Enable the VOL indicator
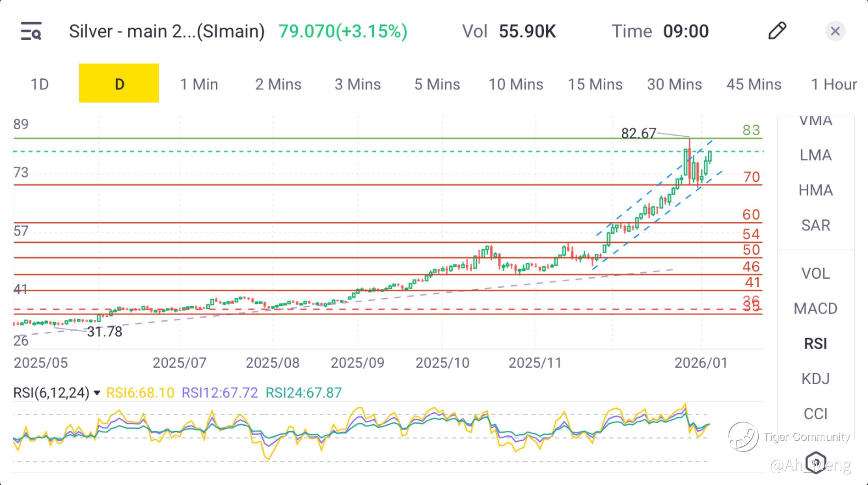Viewport: 868px width, 485px height. [815, 274]
